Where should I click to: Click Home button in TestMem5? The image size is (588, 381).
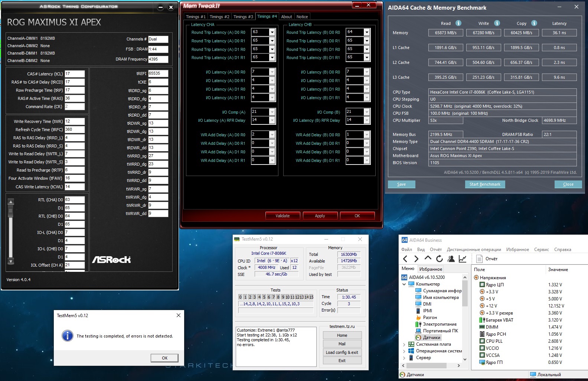(x=342, y=335)
